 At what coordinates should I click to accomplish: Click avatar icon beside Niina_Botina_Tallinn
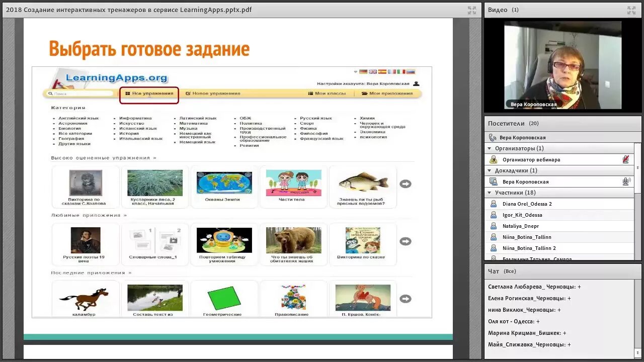pos(494,237)
